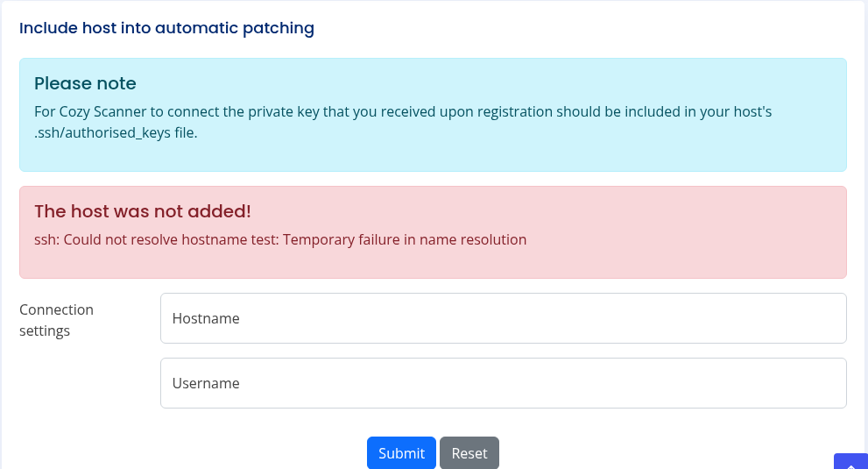Click the '.ssh/authorised_keys file' text

click(116, 133)
